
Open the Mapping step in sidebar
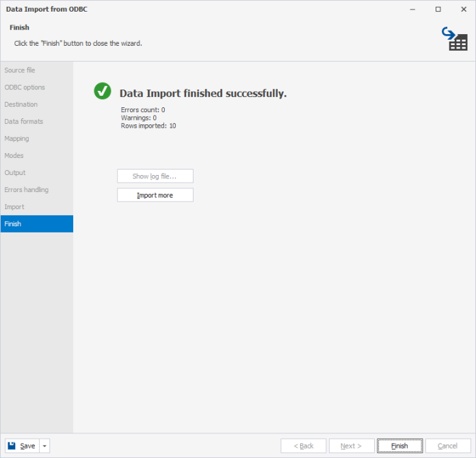tap(17, 139)
